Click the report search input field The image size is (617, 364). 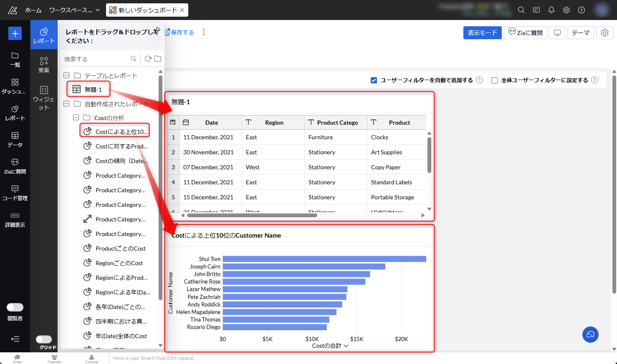pyautogui.click(x=97, y=59)
